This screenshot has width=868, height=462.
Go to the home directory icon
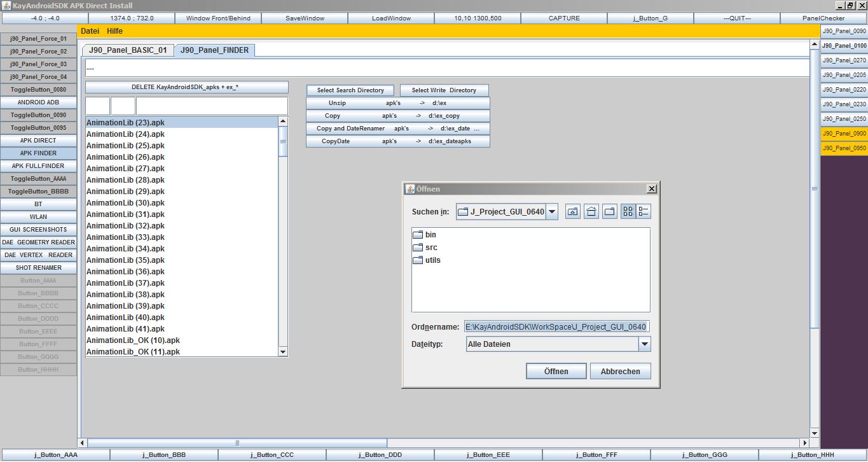[591, 212]
